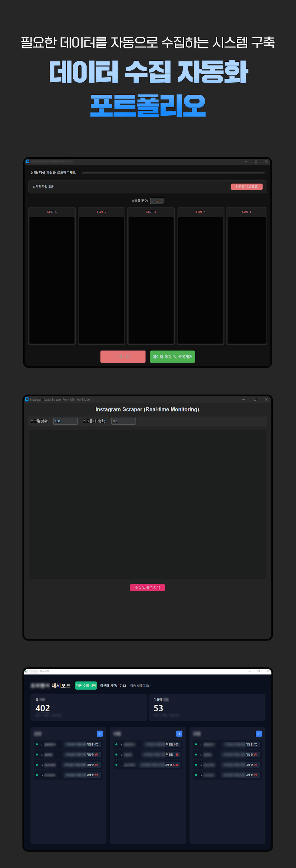Click the app icon in first window's title bar

point(27,161)
